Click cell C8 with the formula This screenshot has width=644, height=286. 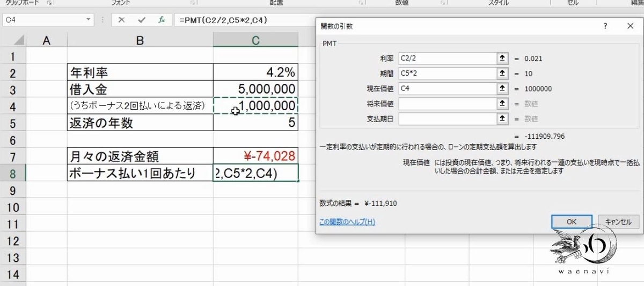255,173
